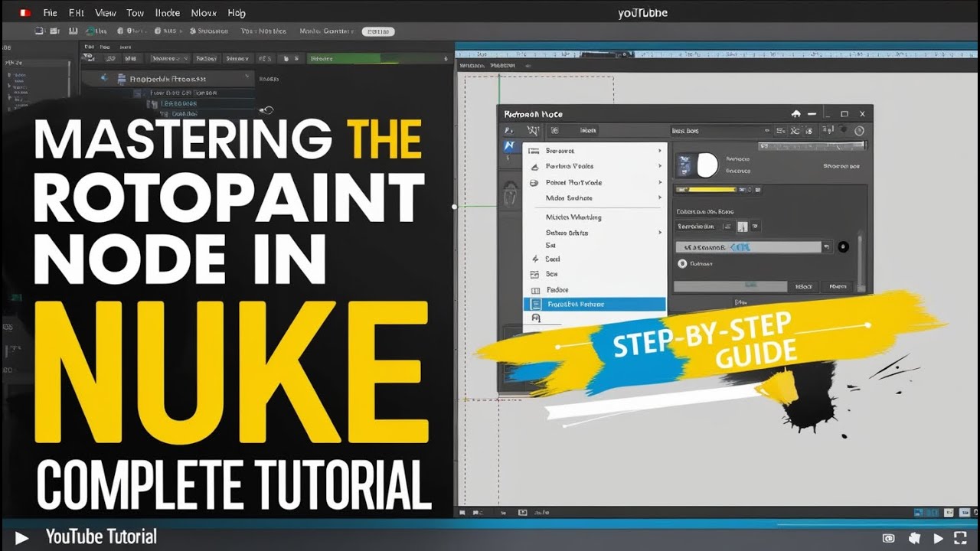Click the blue video progress bar
Image resolution: width=980 pixels, height=551 pixels.
[x=490, y=523]
